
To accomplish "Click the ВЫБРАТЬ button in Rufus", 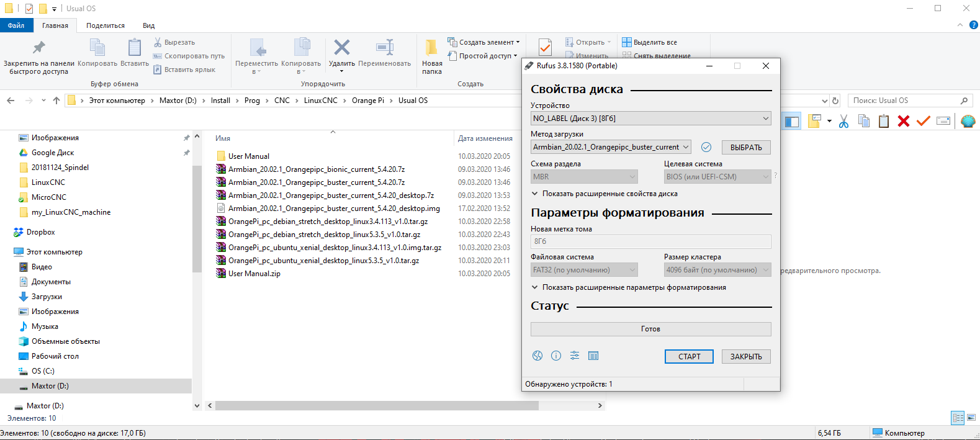I will coord(746,147).
